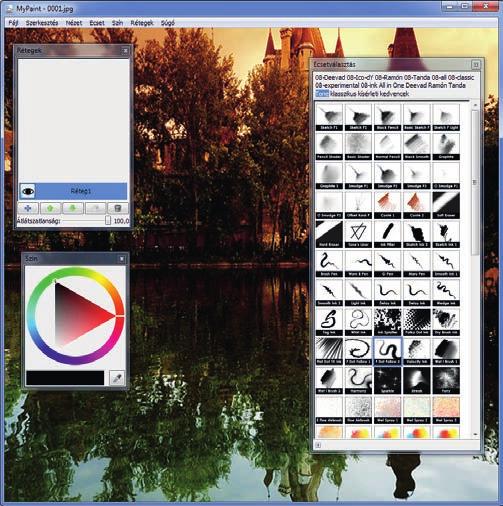Viewport: 503px width, 506px height.
Task: Delete layer with trash can button
Action: point(117,208)
